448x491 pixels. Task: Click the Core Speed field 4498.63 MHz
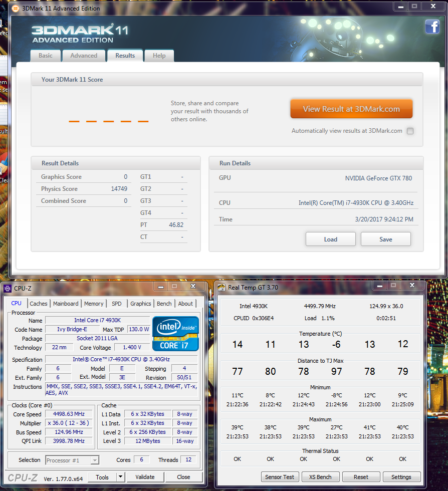(x=69, y=414)
